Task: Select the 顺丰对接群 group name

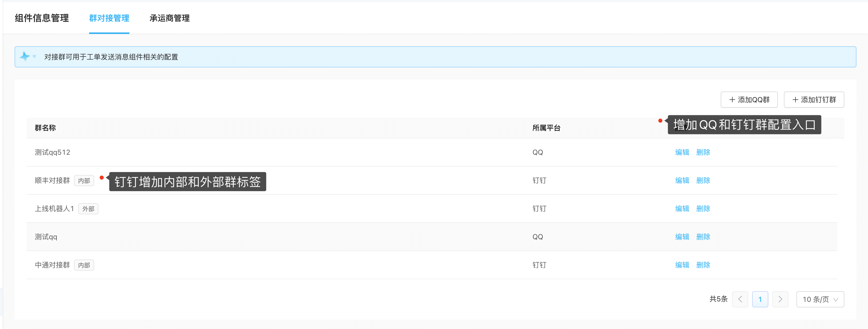Action: coord(52,181)
